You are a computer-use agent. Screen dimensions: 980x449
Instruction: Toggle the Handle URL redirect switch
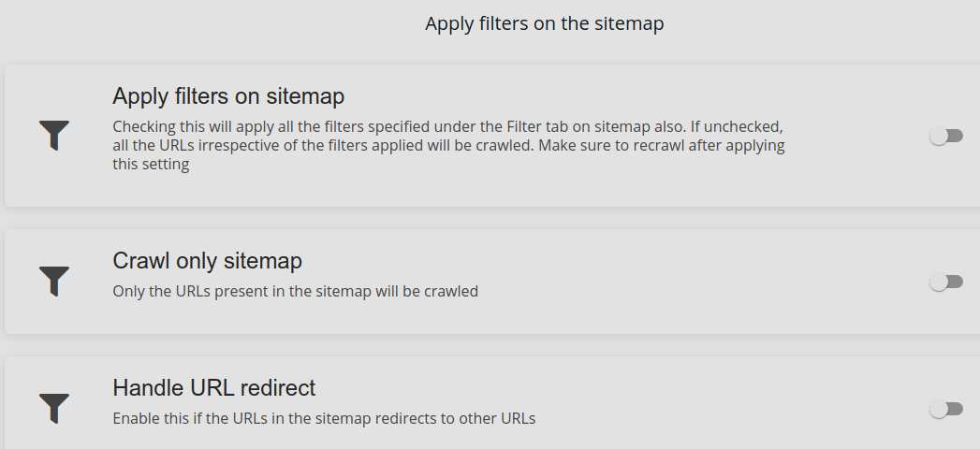point(946,409)
